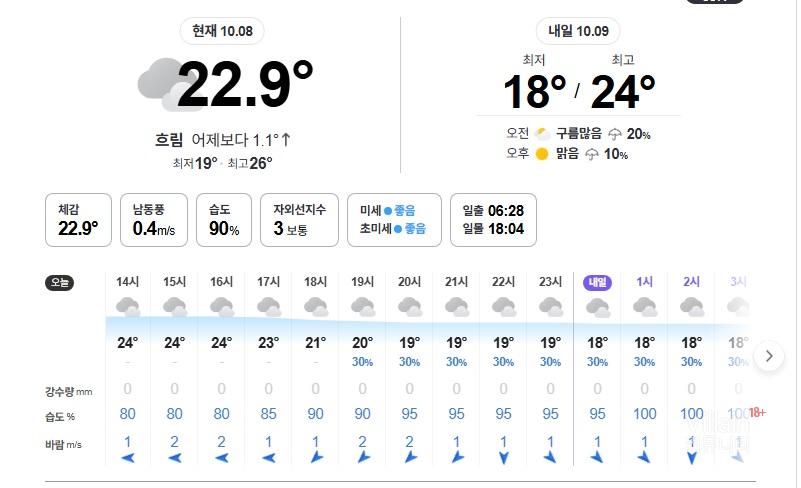Click the 22시 wind direction arrow

coord(503,457)
